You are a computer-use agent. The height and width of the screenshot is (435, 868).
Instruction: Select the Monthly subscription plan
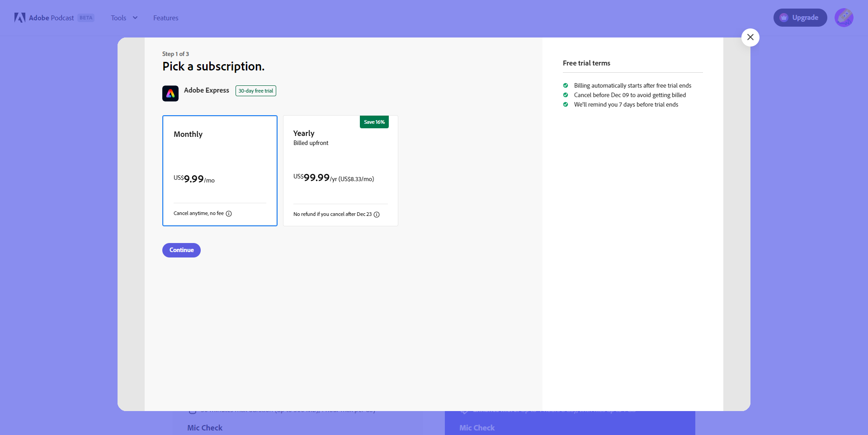point(220,171)
